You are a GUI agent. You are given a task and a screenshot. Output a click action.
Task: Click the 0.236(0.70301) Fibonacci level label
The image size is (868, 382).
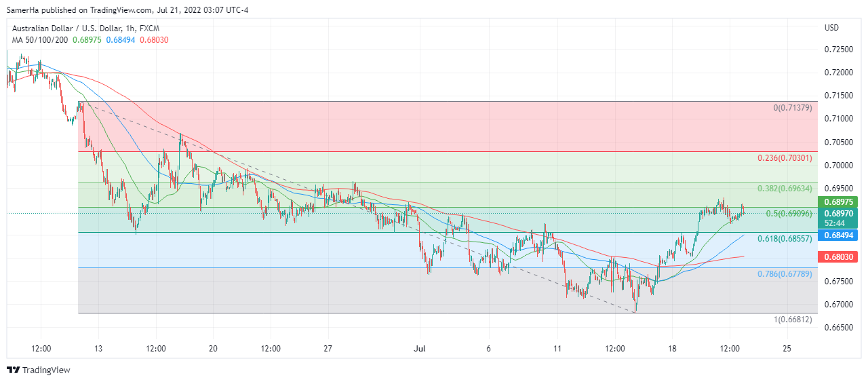pyautogui.click(x=784, y=158)
